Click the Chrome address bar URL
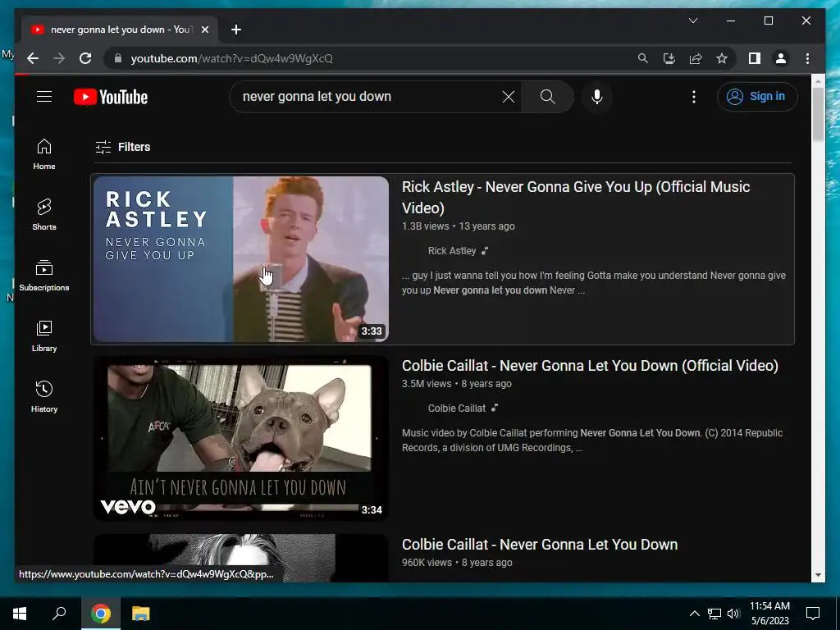This screenshot has width=840, height=630. [231, 58]
